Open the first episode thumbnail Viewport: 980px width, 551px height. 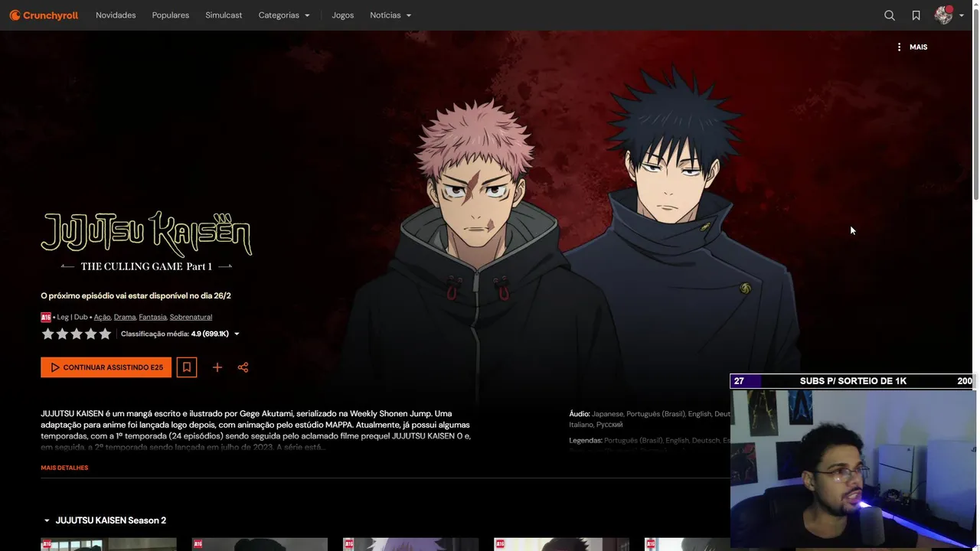108,544
